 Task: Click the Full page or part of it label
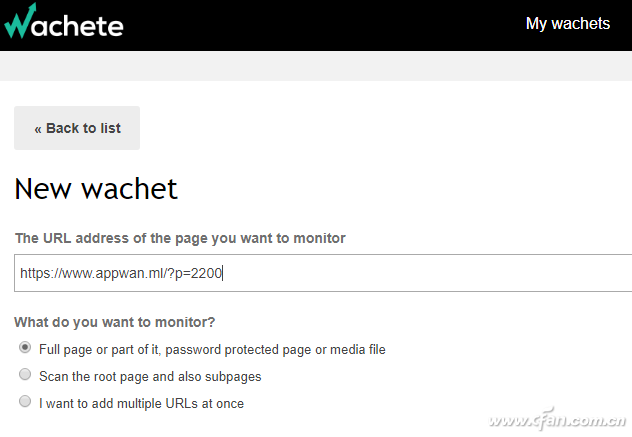click(212, 350)
